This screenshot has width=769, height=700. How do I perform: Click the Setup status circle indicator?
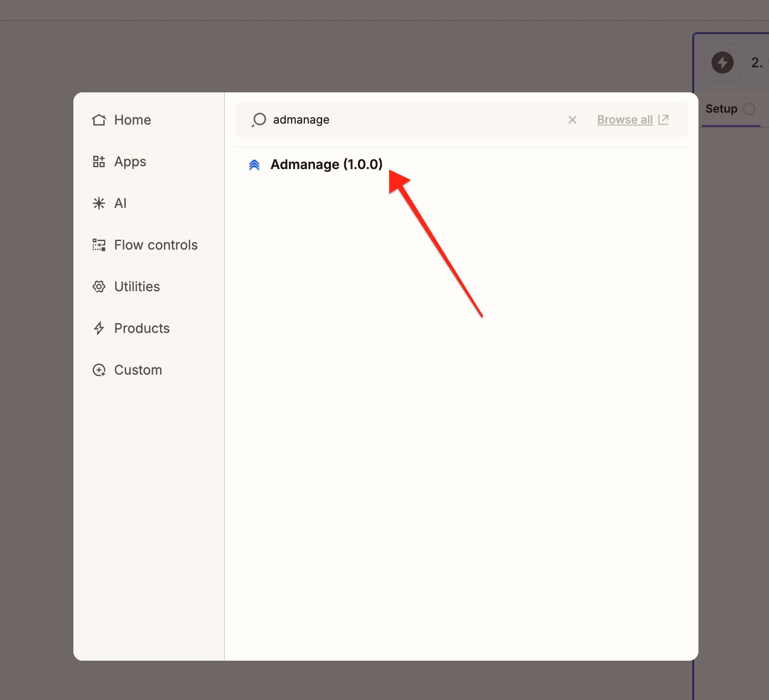coord(749,109)
